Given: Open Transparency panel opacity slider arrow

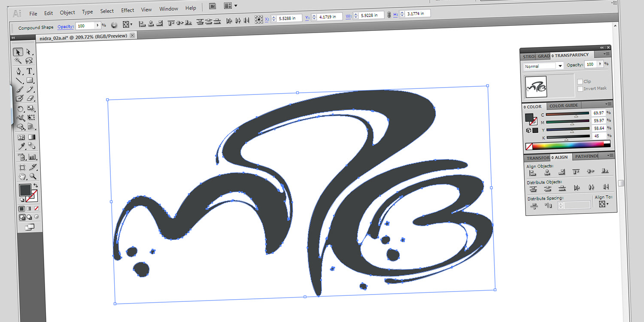Looking at the screenshot, I should (x=600, y=64).
